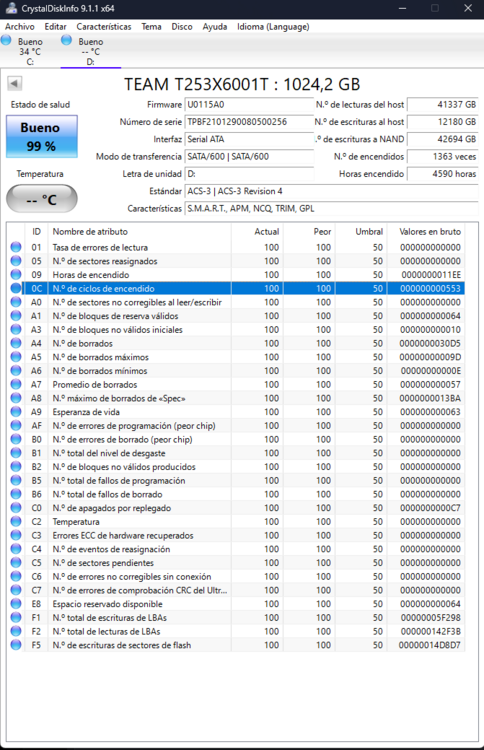The height and width of the screenshot is (750, 484).
Task: Click the power-on count 1363 veces
Action: point(443,156)
